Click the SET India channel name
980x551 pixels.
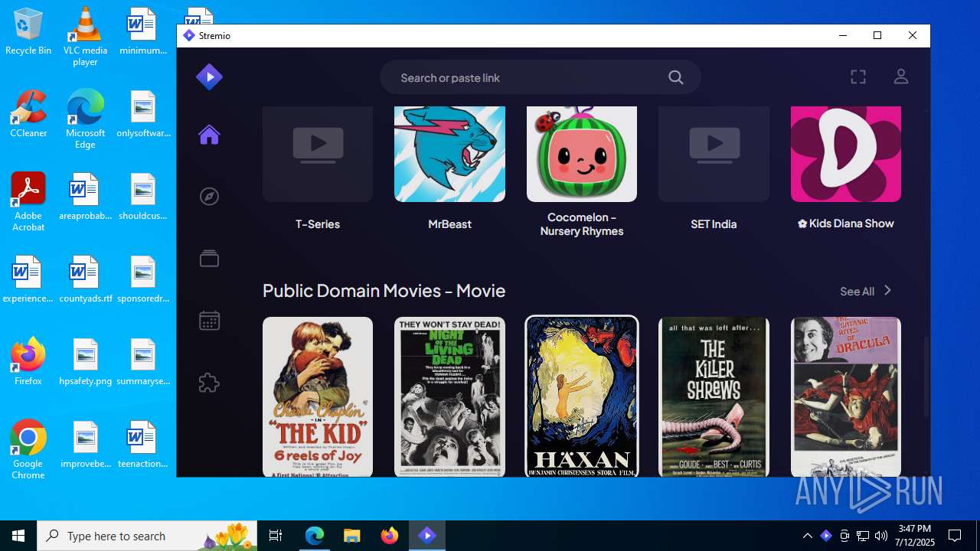(x=714, y=224)
